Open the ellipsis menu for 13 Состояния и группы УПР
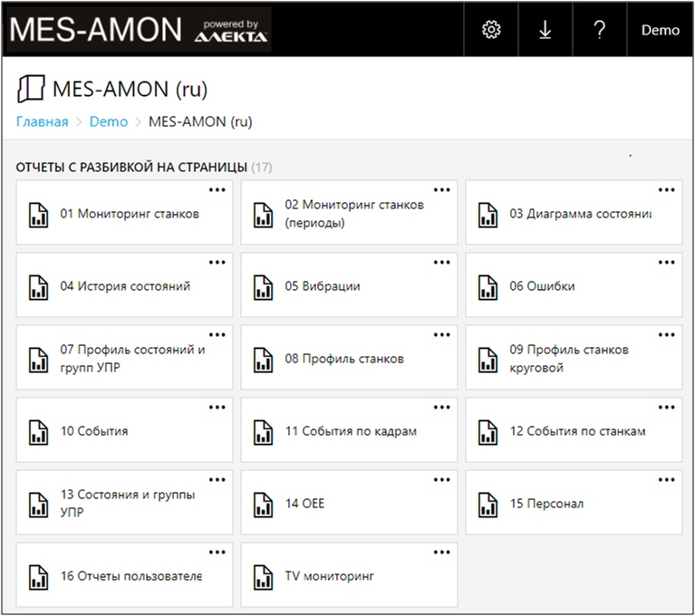695x616 pixels. (217, 480)
